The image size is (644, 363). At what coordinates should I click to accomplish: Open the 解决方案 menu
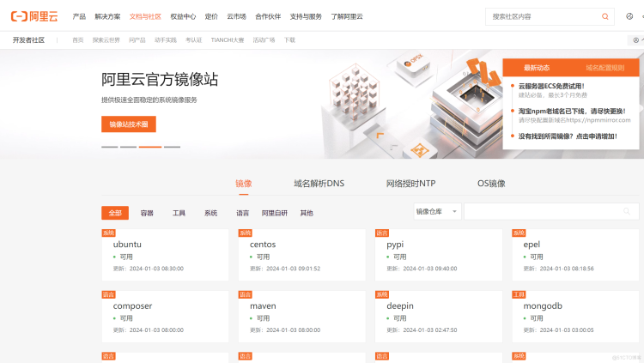[x=107, y=16]
